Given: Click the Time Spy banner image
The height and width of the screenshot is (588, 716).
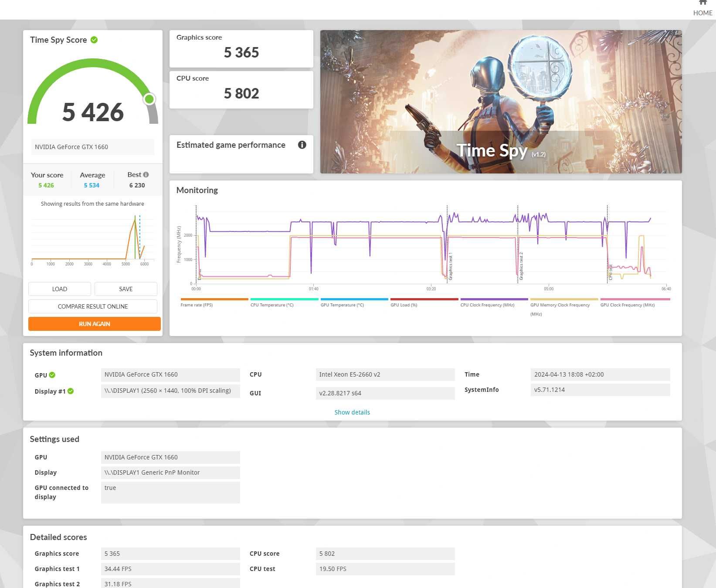Looking at the screenshot, I should [x=501, y=102].
